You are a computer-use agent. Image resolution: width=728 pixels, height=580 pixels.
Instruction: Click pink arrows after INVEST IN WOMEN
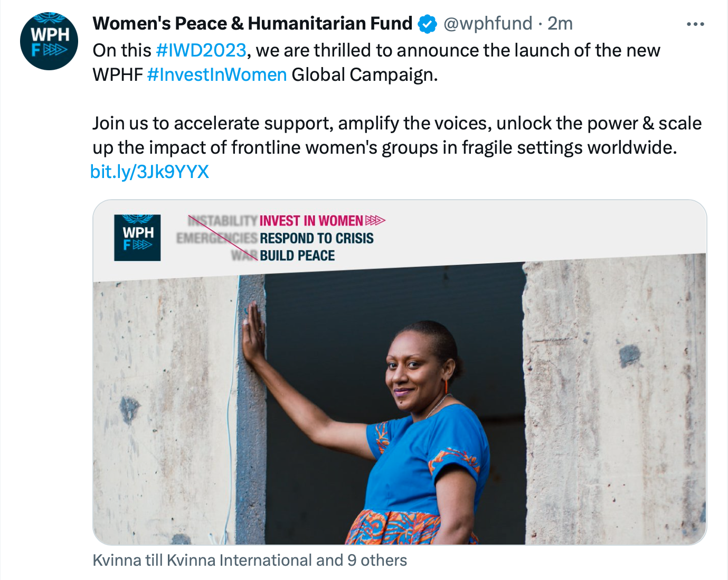(x=375, y=220)
